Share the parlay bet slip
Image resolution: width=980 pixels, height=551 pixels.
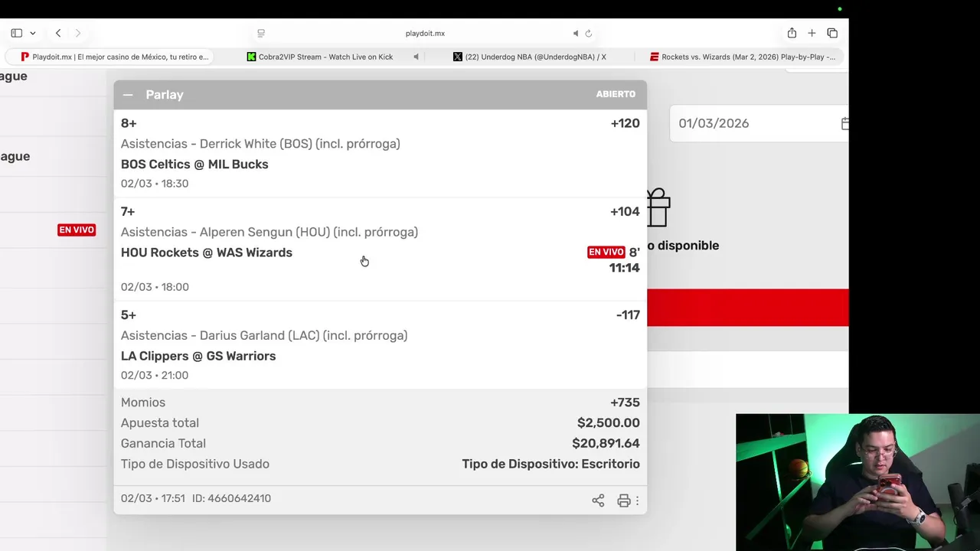[x=598, y=500]
